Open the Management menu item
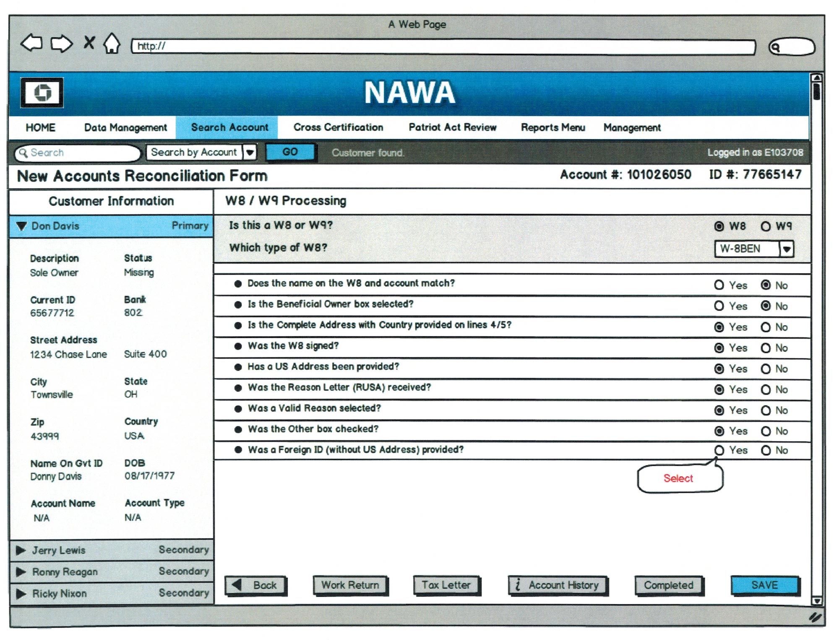This screenshot has height=644, width=839. [632, 127]
